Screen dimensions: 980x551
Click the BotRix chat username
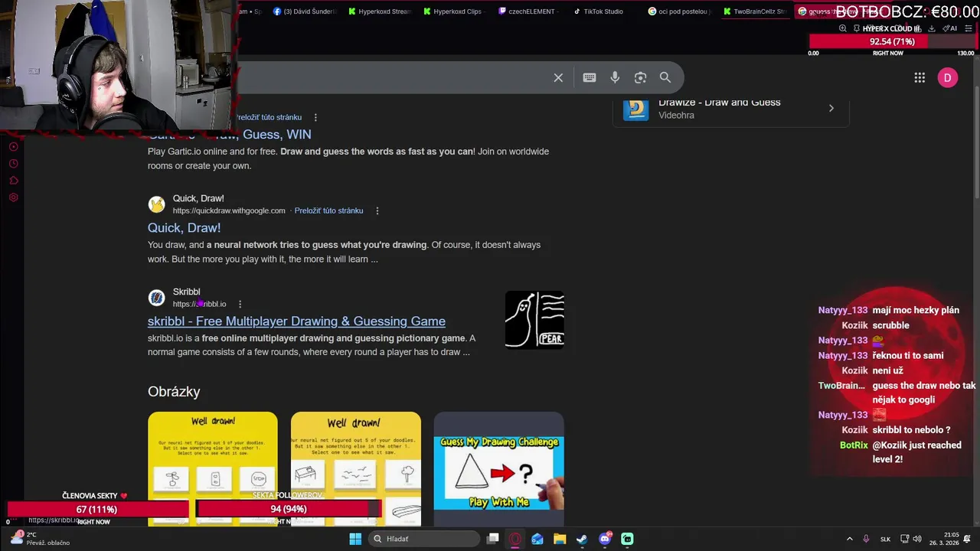pos(854,445)
